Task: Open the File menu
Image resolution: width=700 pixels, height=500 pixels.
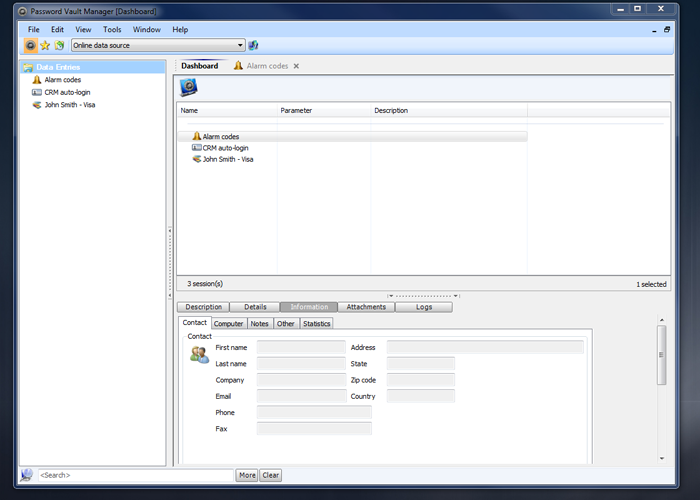Action: (x=33, y=29)
